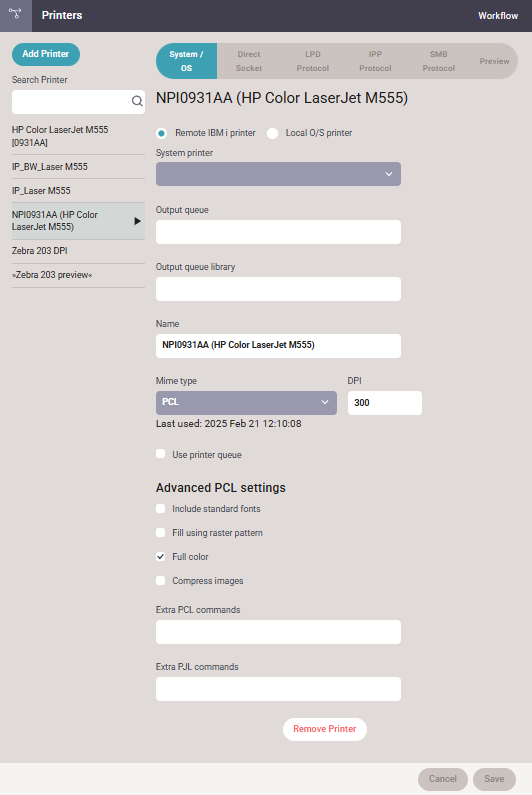This screenshot has width=532, height=795.
Task: Click the DPI input field
Action: coord(385,403)
